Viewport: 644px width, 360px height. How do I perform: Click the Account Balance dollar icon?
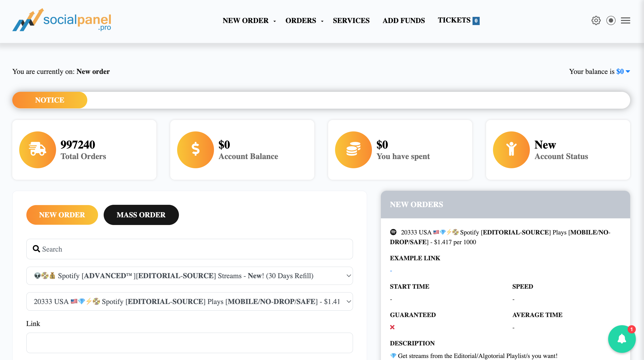pos(196,150)
